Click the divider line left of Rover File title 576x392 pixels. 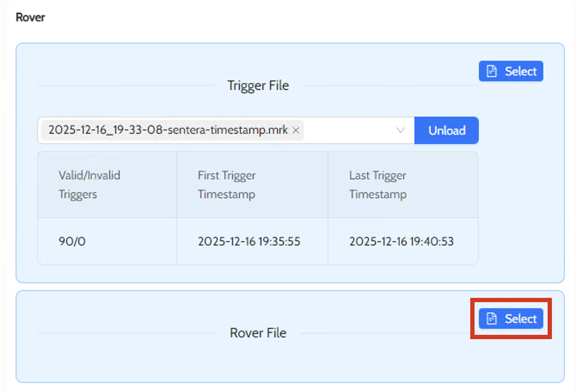pos(125,333)
